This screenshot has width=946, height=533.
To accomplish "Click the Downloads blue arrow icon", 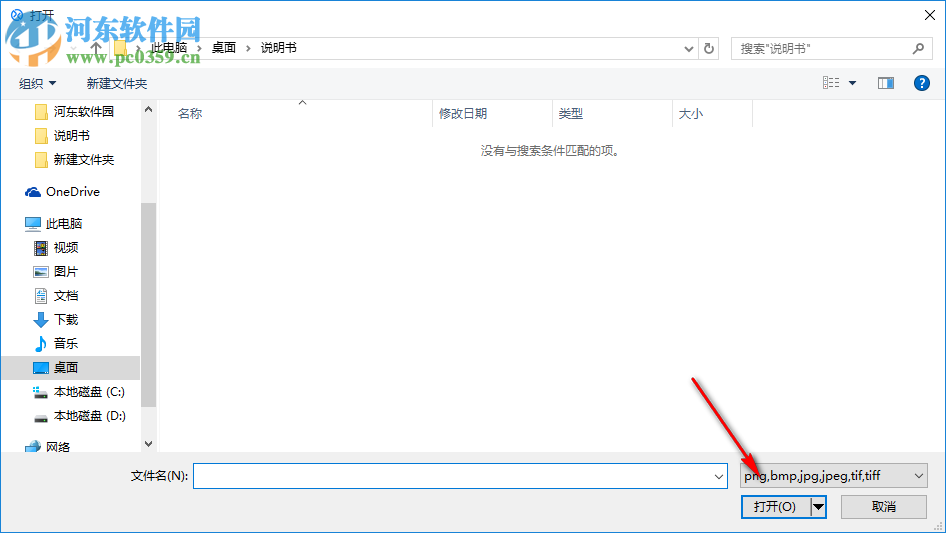I will 40,320.
